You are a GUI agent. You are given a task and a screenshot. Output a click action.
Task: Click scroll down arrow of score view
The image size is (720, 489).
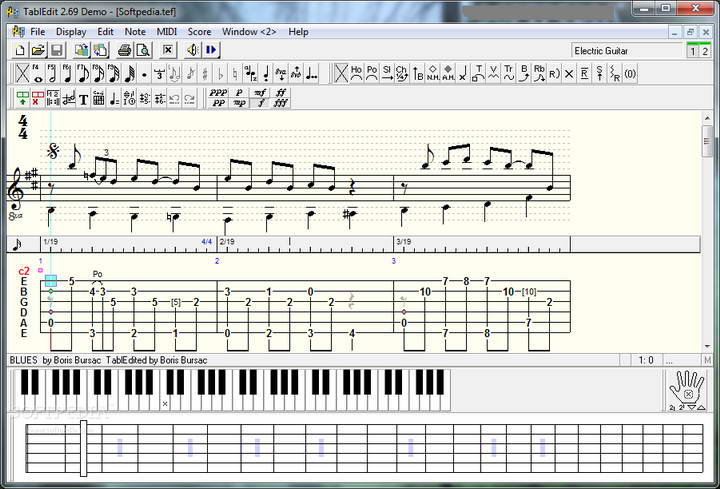(707, 346)
